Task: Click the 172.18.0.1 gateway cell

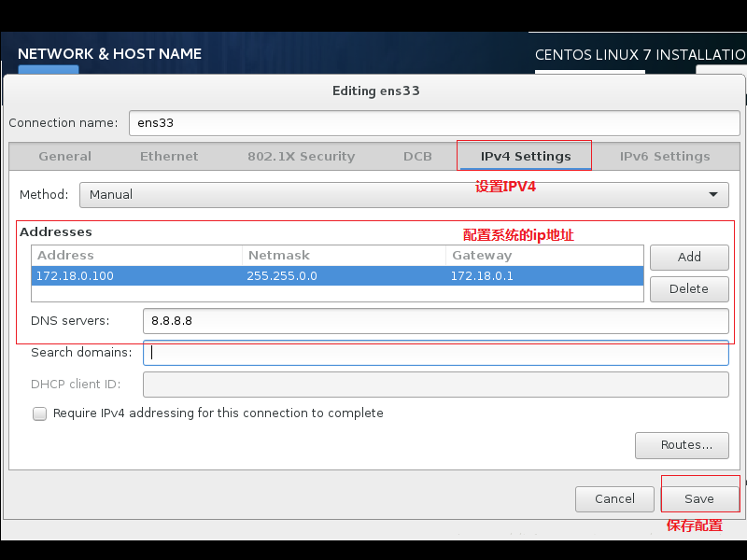Action: 544,276
